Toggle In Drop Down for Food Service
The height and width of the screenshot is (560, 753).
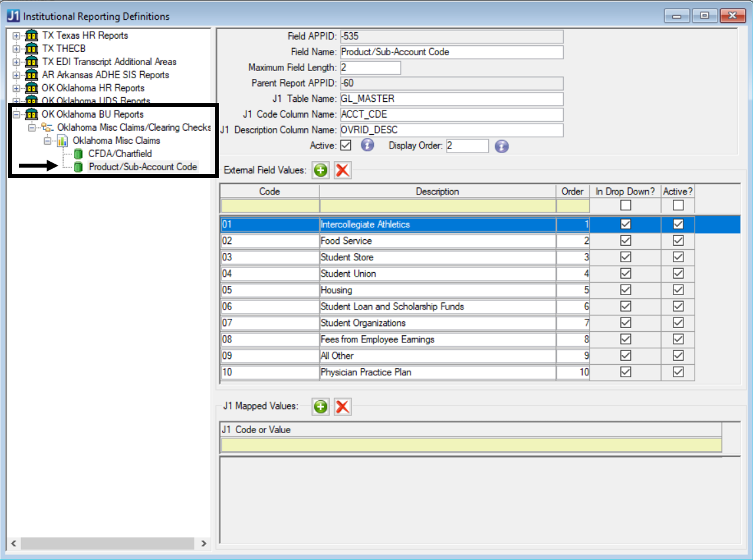(626, 241)
